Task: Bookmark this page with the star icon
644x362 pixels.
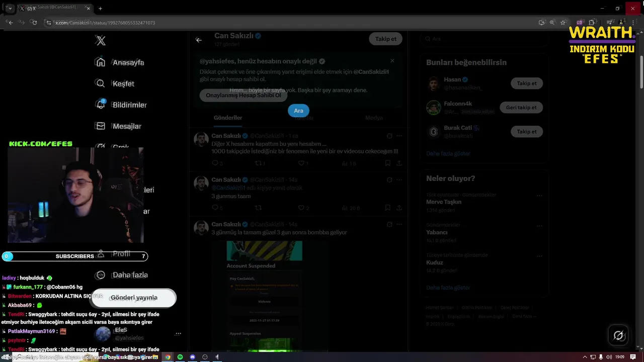Action: tap(563, 22)
